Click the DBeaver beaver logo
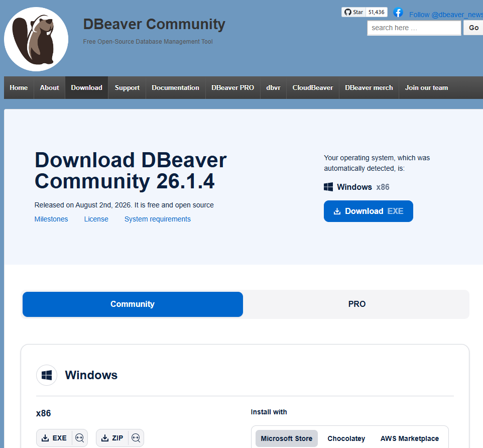 click(36, 39)
